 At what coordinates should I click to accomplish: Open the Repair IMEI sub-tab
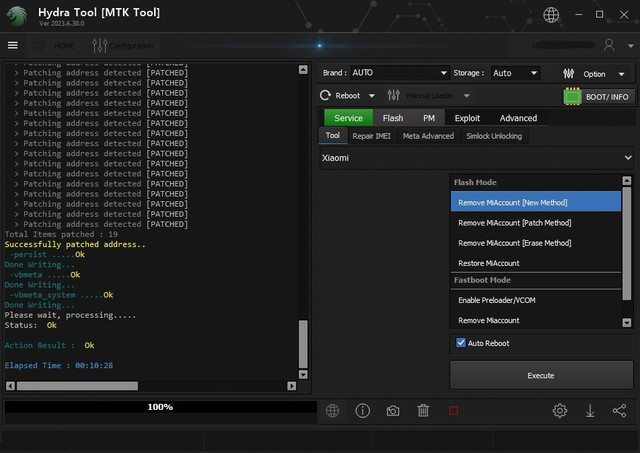pos(371,136)
